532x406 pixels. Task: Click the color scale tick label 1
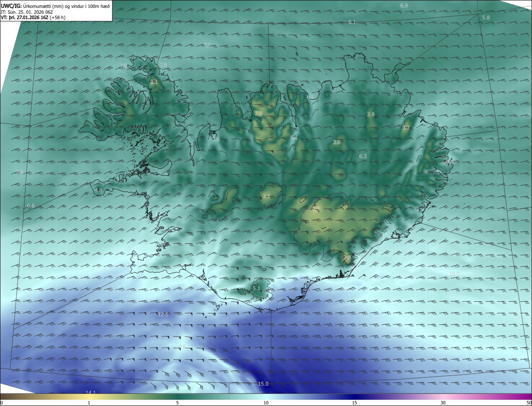coord(89,403)
